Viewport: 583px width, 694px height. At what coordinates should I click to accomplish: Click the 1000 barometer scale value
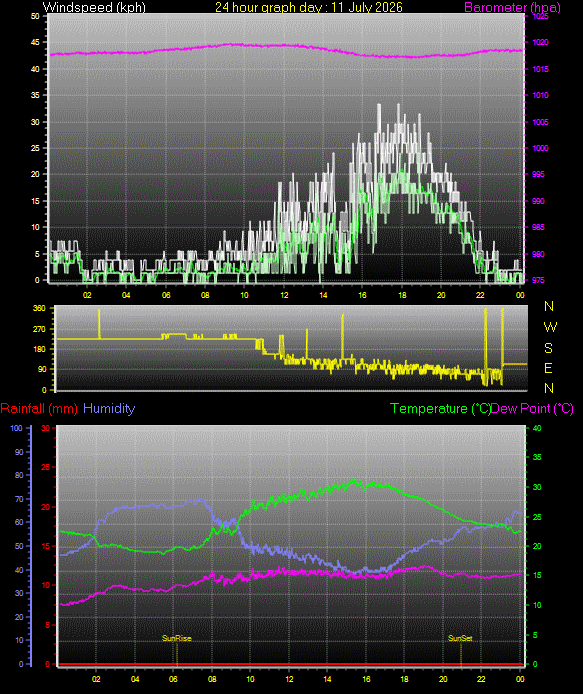point(540,148)
